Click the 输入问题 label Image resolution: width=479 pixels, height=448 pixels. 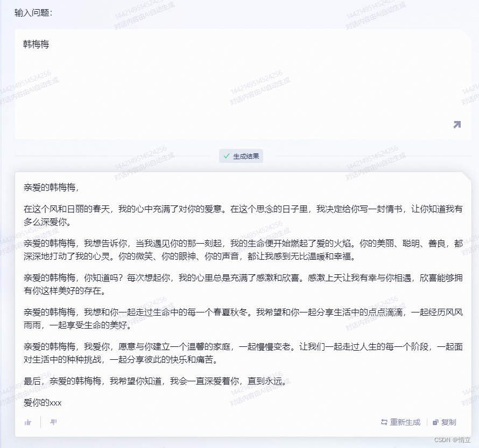coord(33,13)
